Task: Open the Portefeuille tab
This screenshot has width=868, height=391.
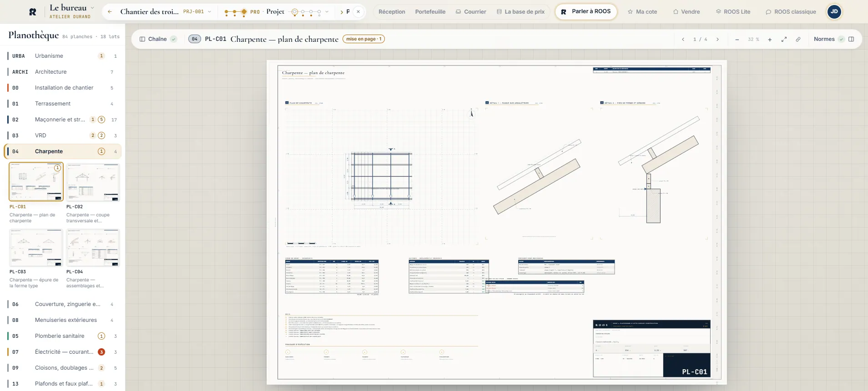Action: point(430,12)
